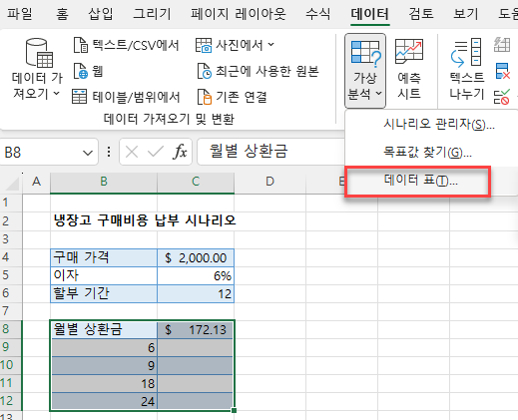
Task: Click the Name Box showing B8
Action: tap(42, 153)
